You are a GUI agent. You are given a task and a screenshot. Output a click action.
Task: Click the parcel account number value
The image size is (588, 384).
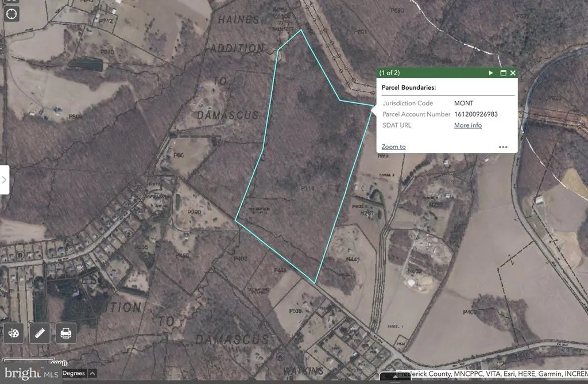click(x=475, y=114)
